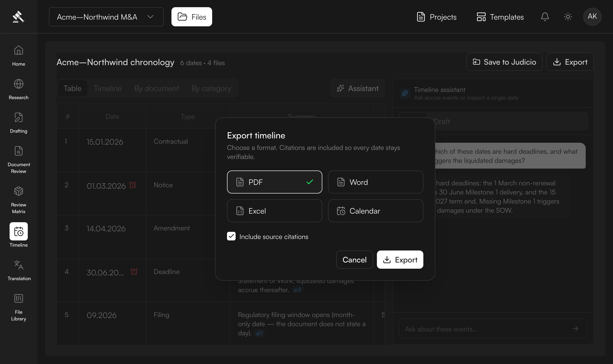This screenshot has height=364, width=613.
Task: Open the Draft tab in assistant panel
Action: click(x=442, y=121)
